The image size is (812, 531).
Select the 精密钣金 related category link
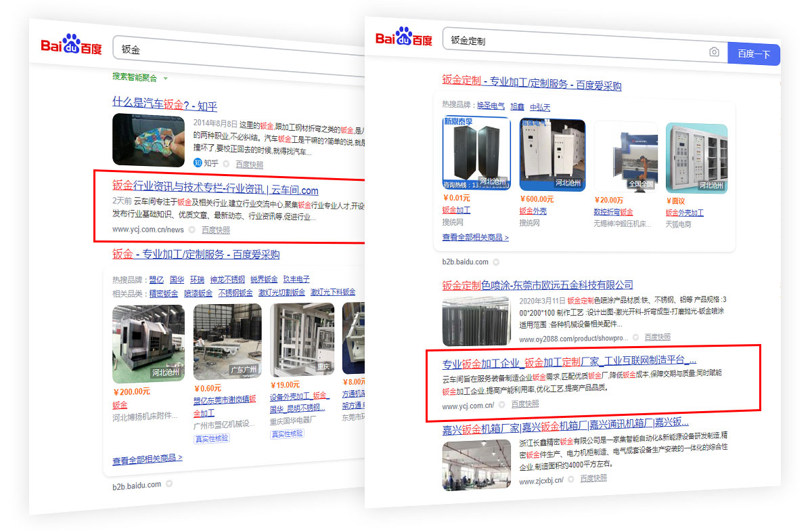click(x=164, y=293)
